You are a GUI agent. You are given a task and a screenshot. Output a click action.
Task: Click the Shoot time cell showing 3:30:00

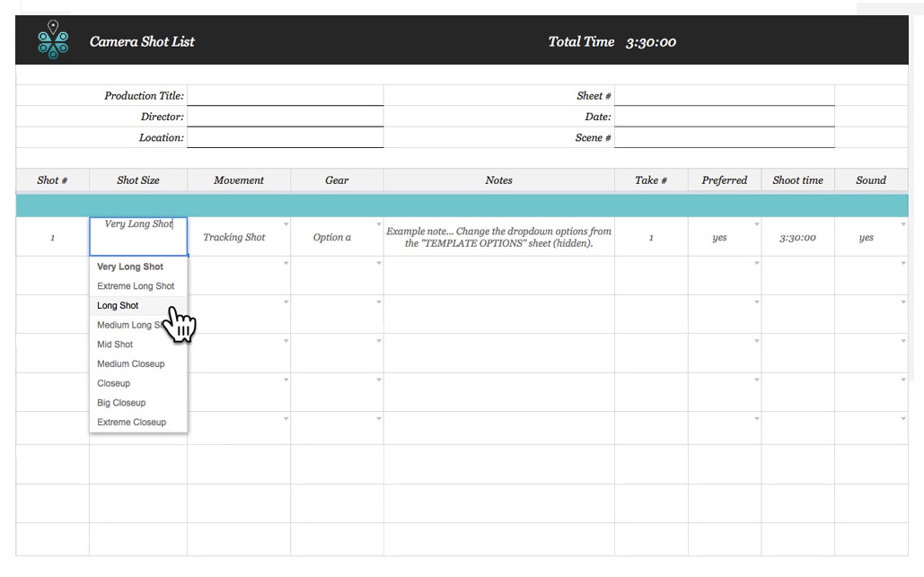796,238
